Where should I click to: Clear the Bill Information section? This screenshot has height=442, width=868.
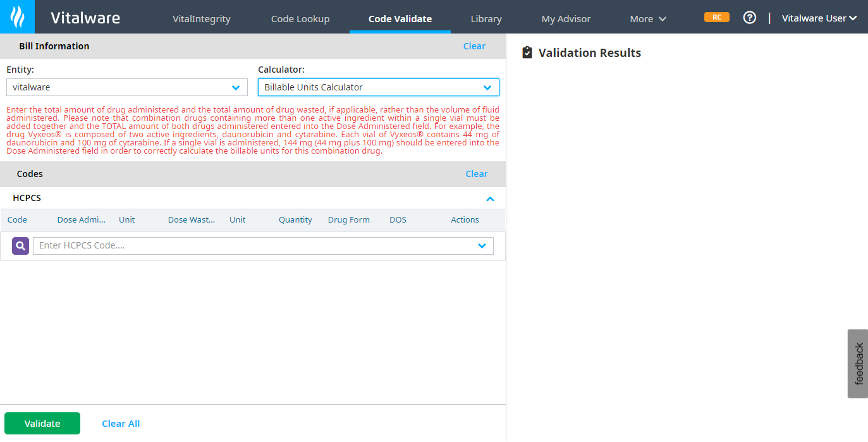(474, 46)
